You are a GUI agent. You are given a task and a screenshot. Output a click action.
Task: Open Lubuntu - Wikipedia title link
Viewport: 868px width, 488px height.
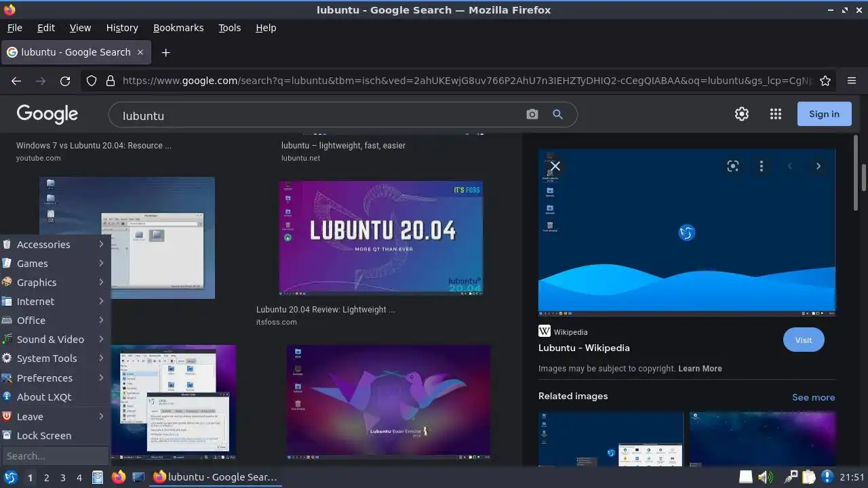tap(584, 348)
